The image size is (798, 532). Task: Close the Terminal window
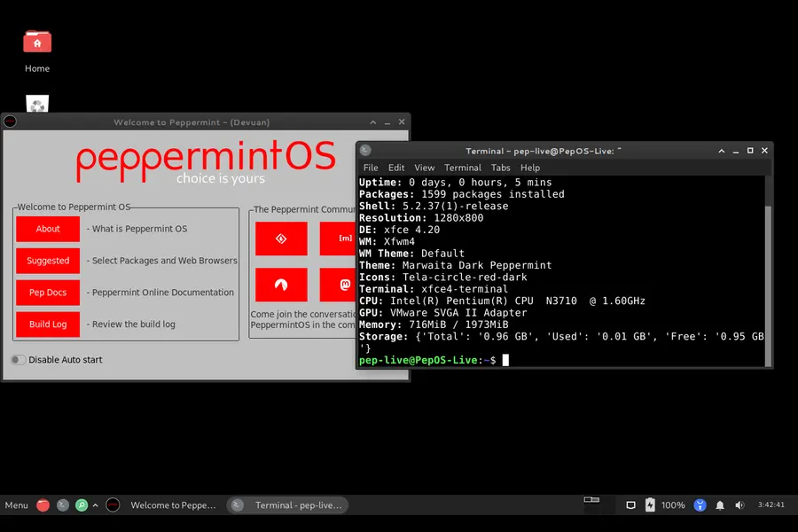pos(764,151)
